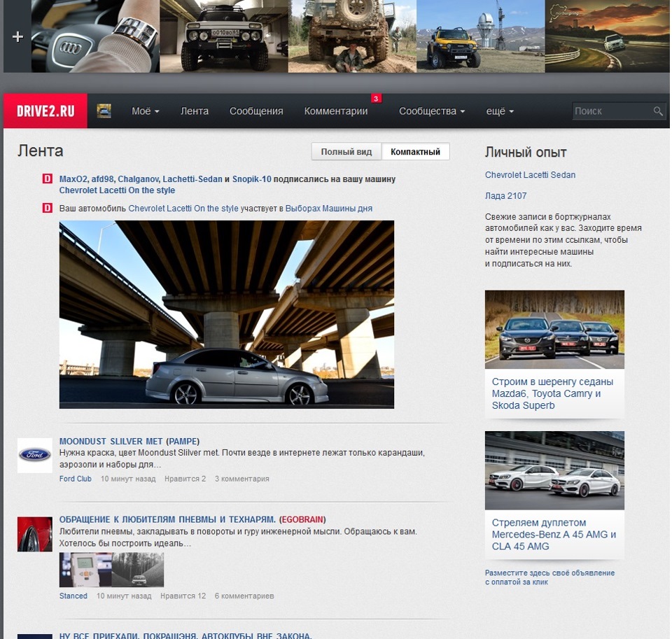Open the Chalganov user link
672x639 pixels.
pyautogui.click(x=138, y=179)
